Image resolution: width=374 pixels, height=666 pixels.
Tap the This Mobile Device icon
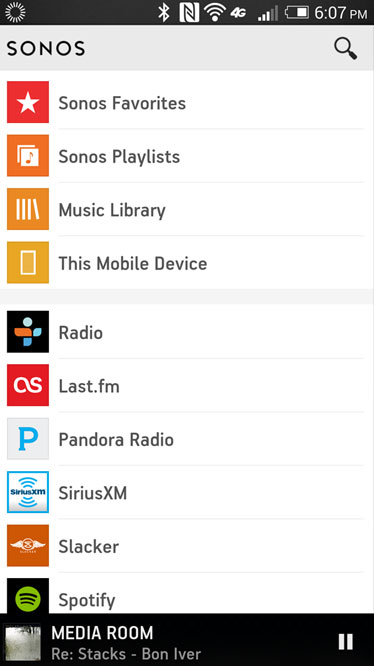click(28, 263)
